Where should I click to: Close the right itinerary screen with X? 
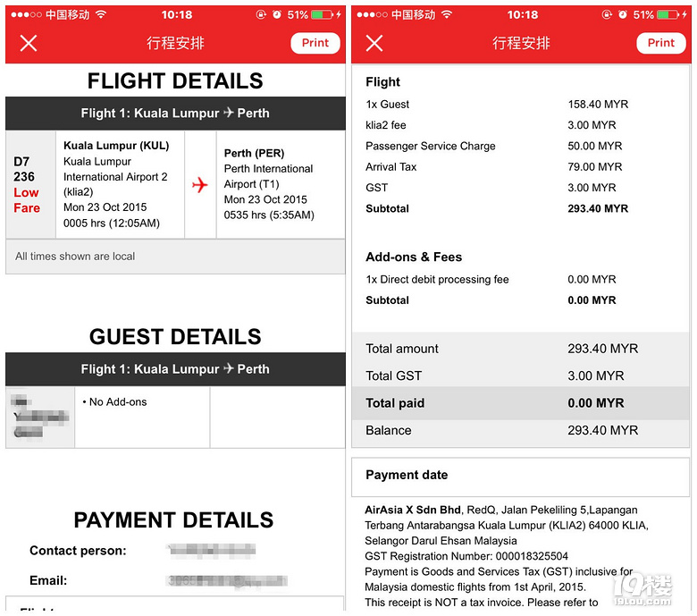374,43
